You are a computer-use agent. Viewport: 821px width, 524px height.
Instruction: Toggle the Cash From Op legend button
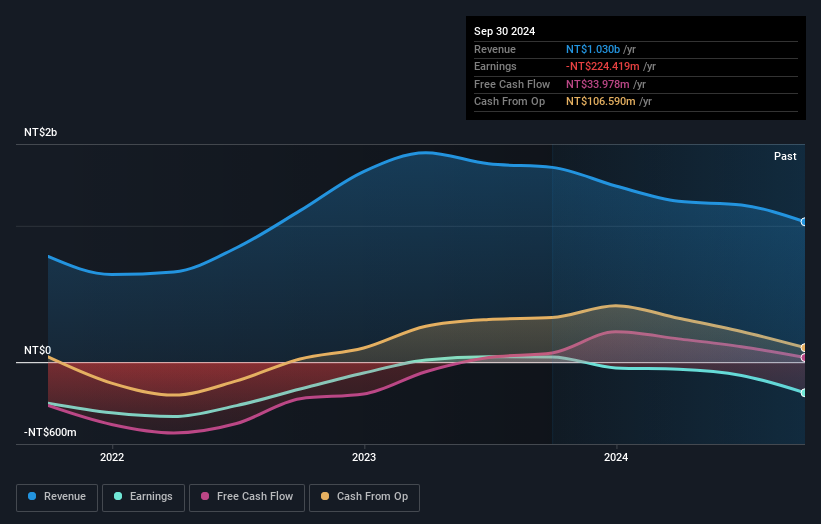tap(364, 497)
